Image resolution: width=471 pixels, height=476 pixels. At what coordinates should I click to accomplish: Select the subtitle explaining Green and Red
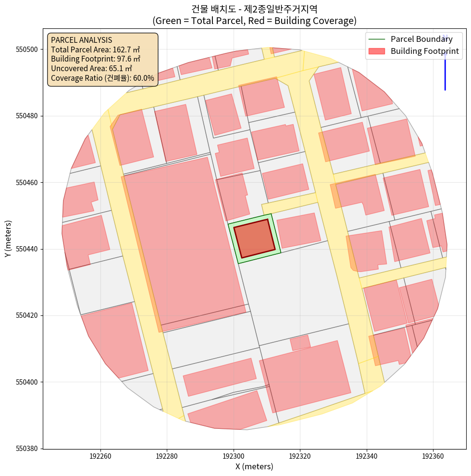(x=254, y=21)
